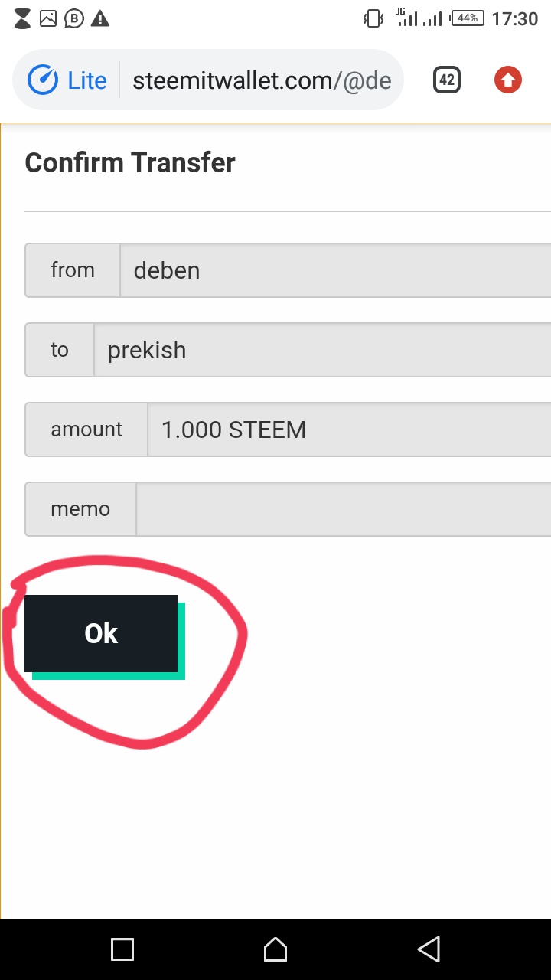Tap the 44% battery indicator

tap(467, 18)
